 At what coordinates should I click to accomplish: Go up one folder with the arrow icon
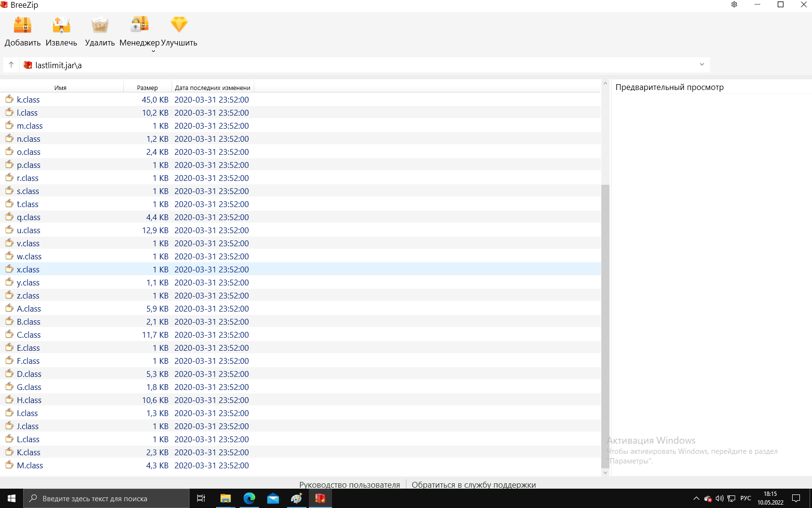click(x=11, y=65)
